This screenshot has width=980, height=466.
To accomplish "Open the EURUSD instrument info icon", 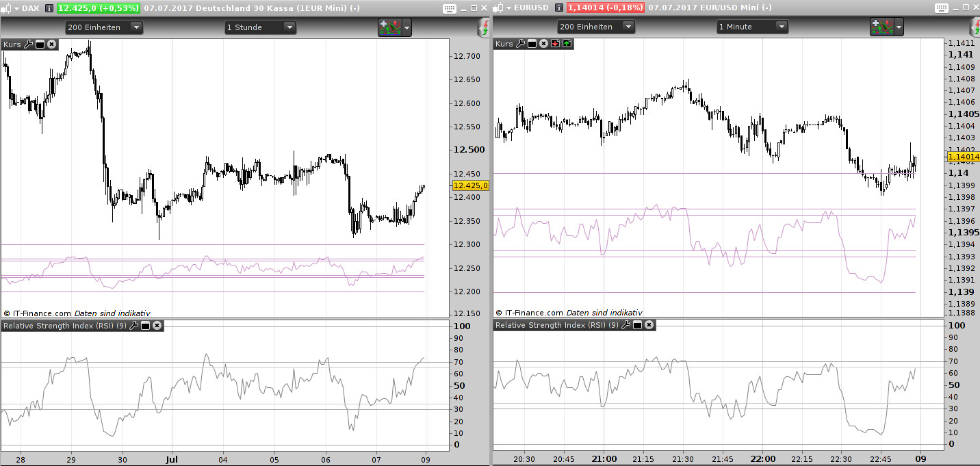I will point(559,8).
